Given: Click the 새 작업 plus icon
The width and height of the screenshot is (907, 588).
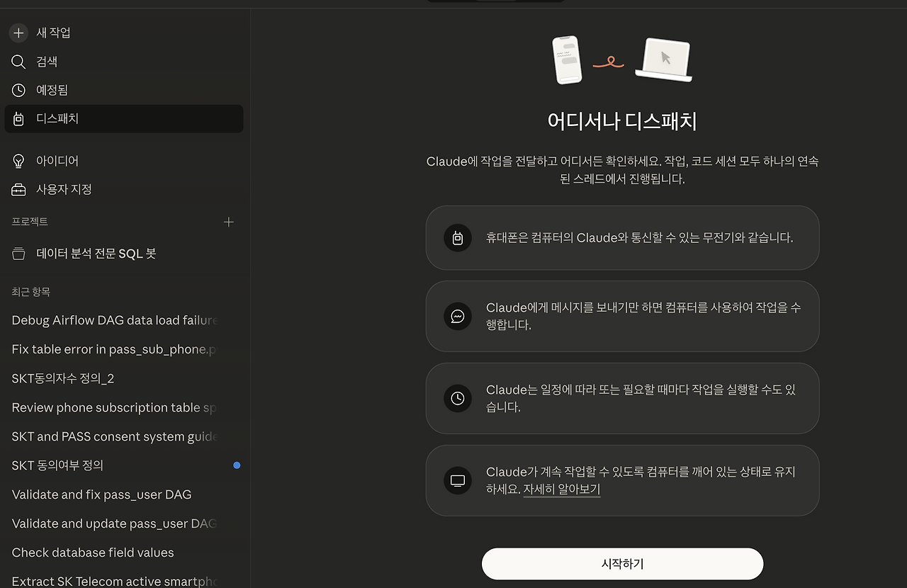Looking at the screenshot, I should [18, 33].
